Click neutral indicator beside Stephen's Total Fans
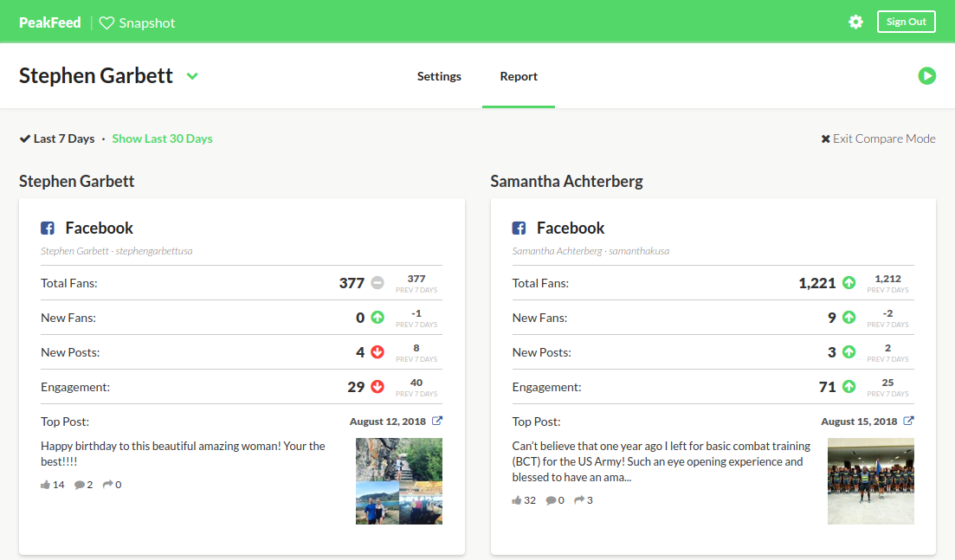 377,283
